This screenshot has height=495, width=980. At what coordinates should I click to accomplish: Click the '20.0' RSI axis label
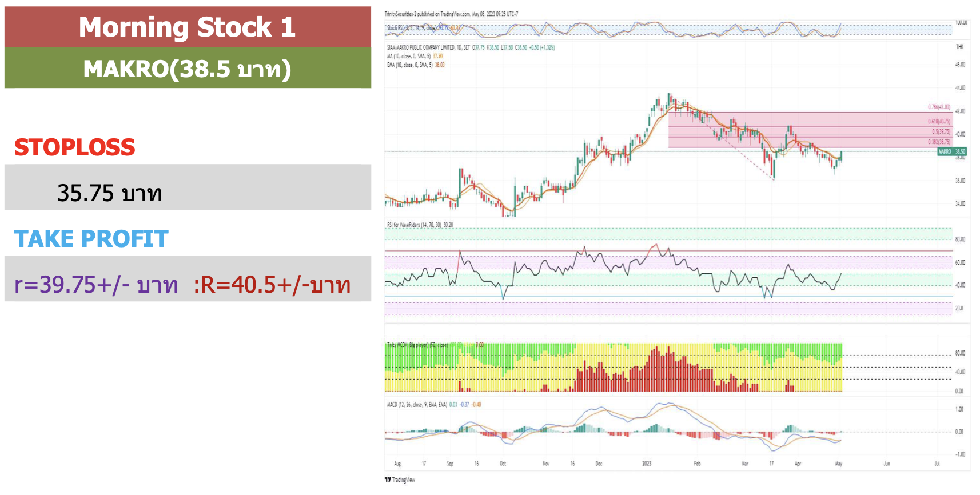point(959,308)
